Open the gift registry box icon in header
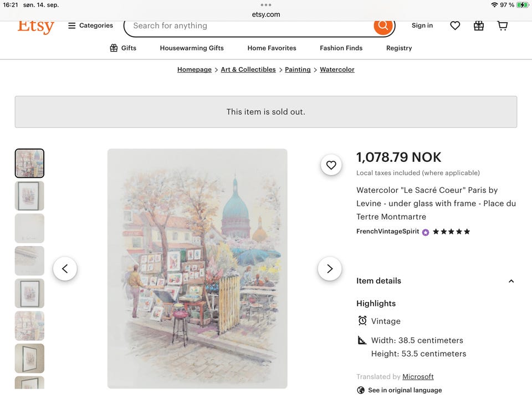The height and width of the screenshot is (399, 532). click(478, 25)
